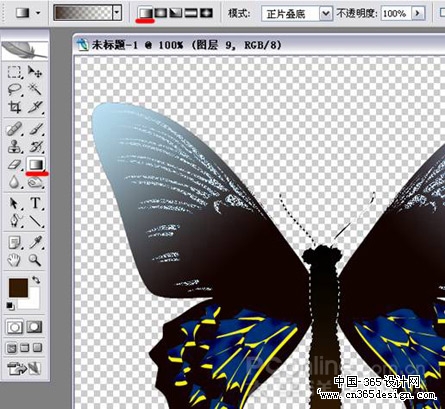445x409 pixels.
Task: Click the dark brown foreground color swatch
Action: pos(18,288)
